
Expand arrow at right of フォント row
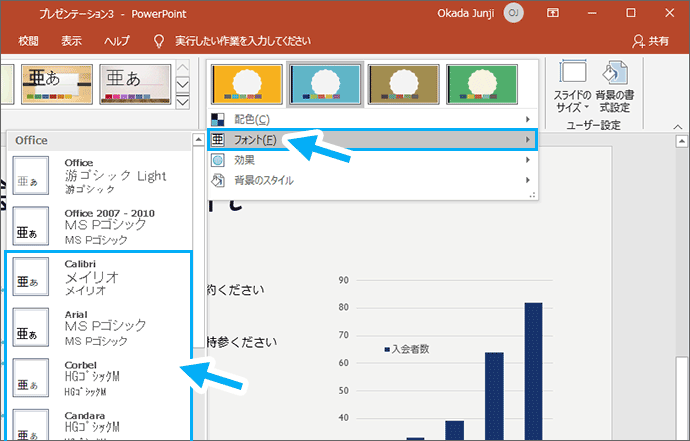pyautogui.click(x=527, y=140)
